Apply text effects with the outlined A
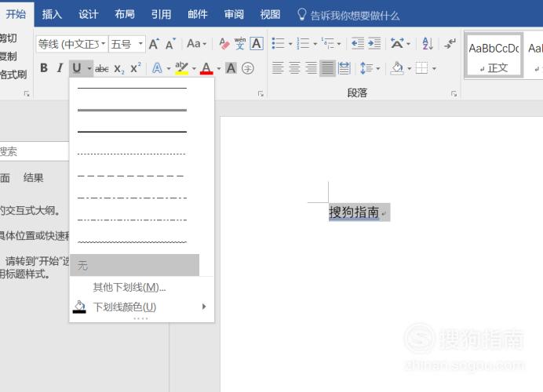Viewport: 543px width, 392px height. tap(157, 68)
